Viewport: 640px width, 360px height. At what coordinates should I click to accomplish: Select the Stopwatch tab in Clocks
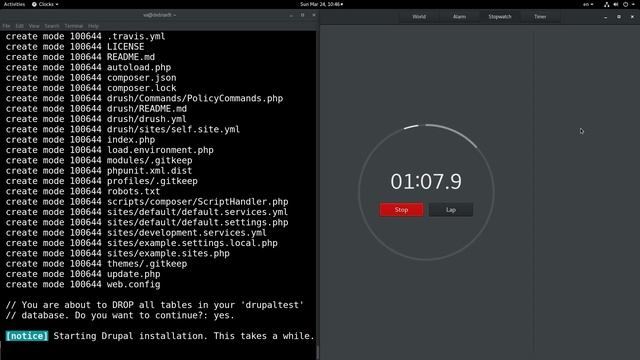[500, 17]
